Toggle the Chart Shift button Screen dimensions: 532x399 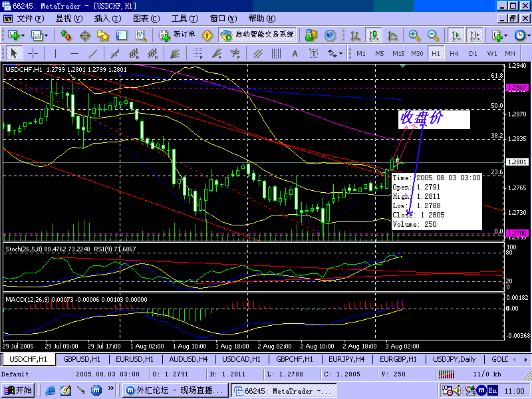tap(475, 35)
